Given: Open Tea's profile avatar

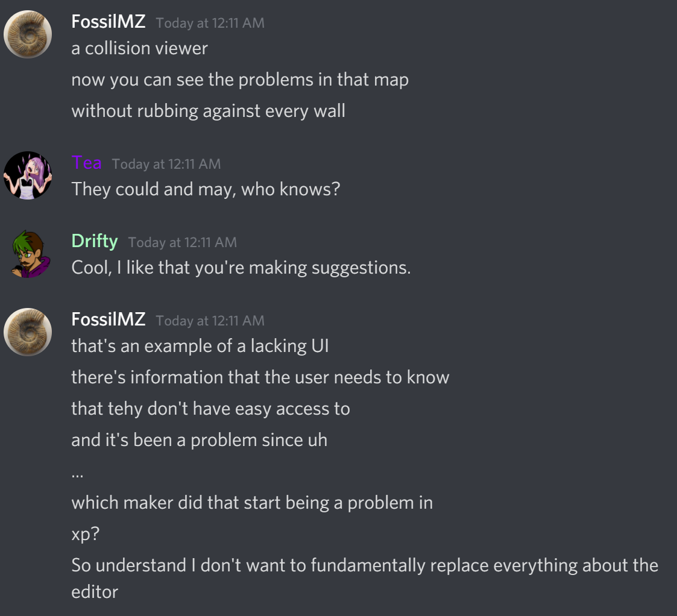Looking at the screenshot, I should (28, 175).
